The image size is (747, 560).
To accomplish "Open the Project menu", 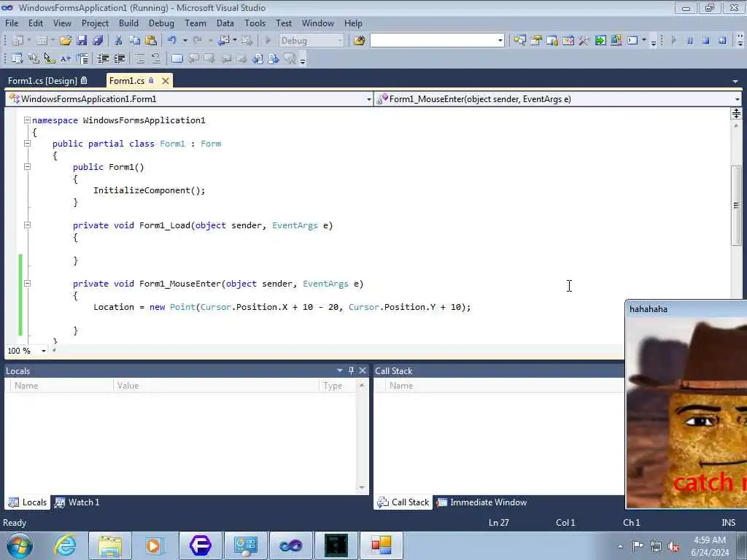I will (x=95, y=23).
